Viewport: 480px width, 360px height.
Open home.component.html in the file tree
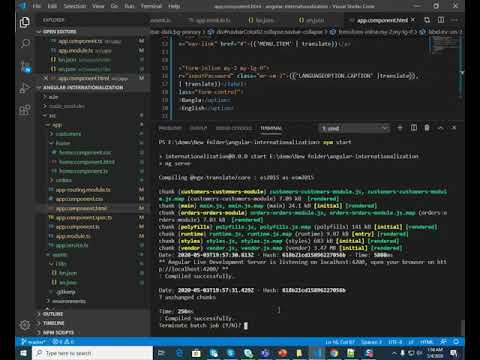[x=86, y=162]
